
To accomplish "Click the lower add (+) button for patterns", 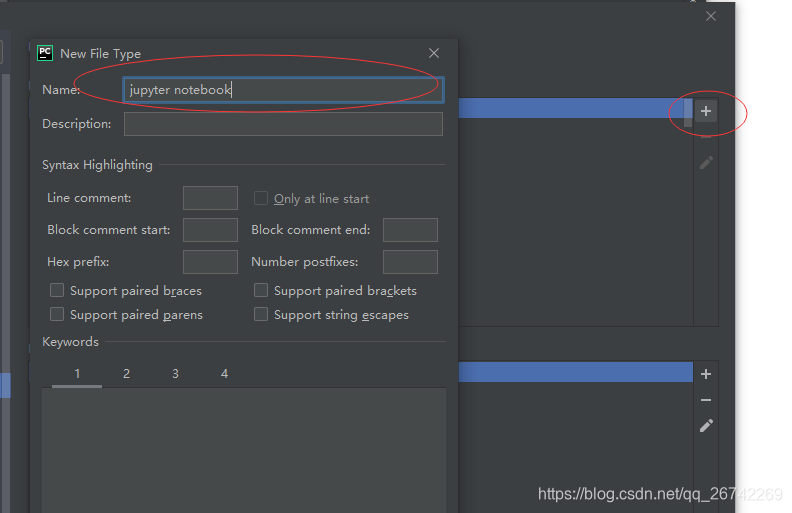I will [706, 374].
